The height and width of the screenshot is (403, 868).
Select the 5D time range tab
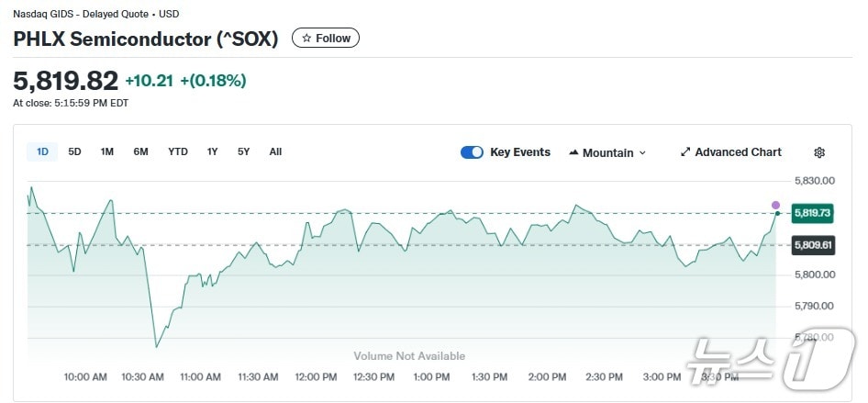(x=74, y=151)
